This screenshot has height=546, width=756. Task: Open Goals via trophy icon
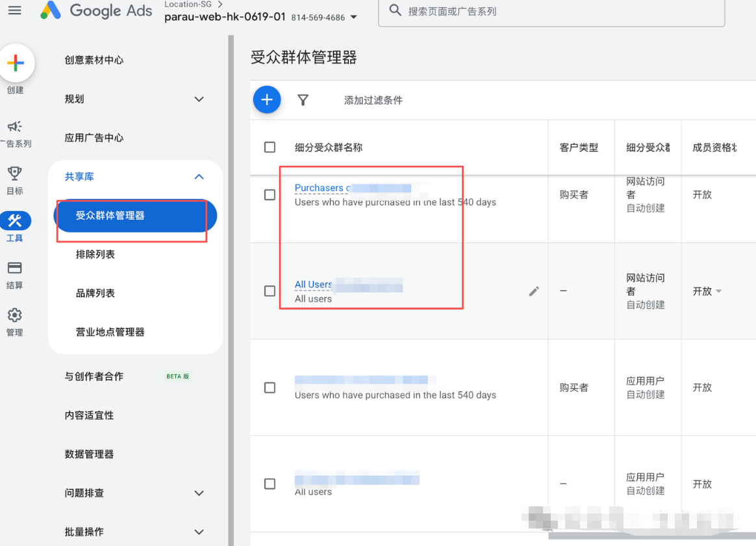pos(14,174)
